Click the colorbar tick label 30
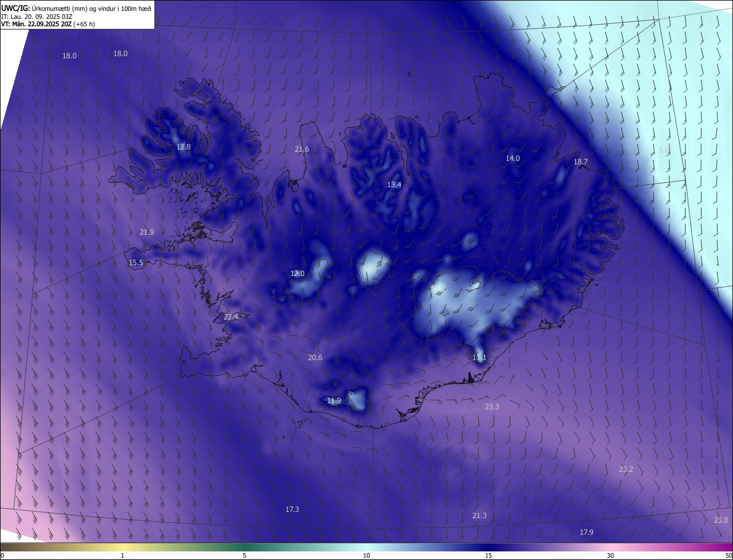The width and height of the screenshot is (733, 560). click(610, 555)
